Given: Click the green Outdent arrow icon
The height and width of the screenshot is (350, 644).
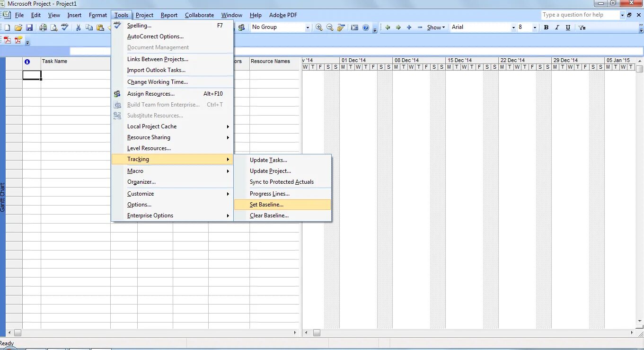Looking at the screenshot, I should [388, 27].
